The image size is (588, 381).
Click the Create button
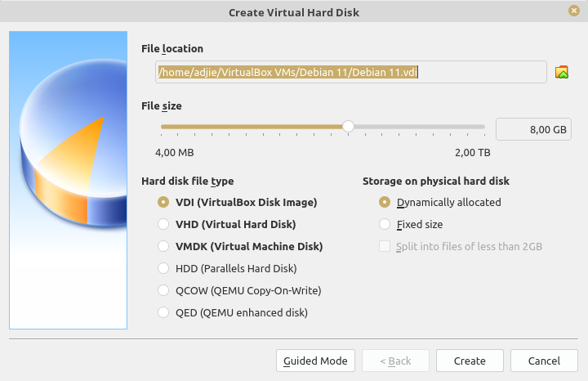click(470, 361)
